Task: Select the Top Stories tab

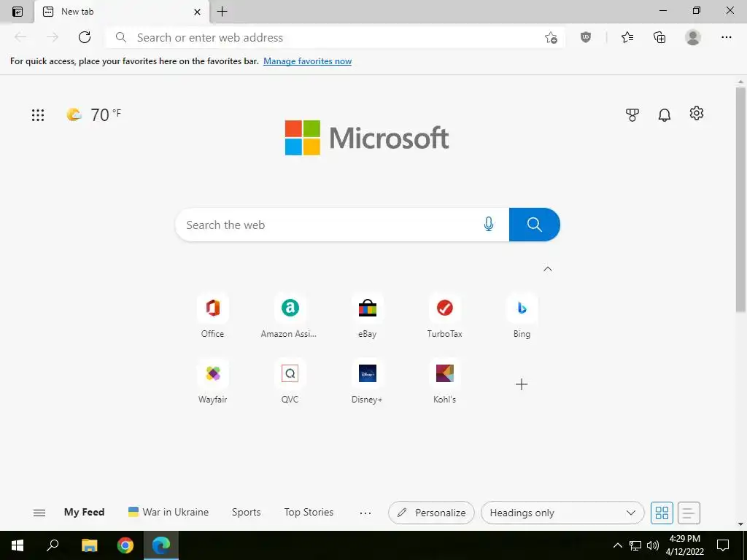Action: 309,513
